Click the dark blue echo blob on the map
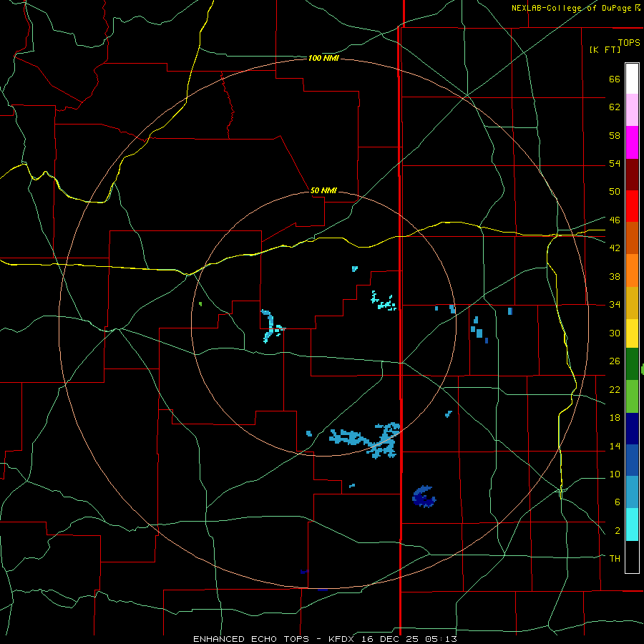The height and width of the screenshot is (644, 644). (x=424, y=497)
